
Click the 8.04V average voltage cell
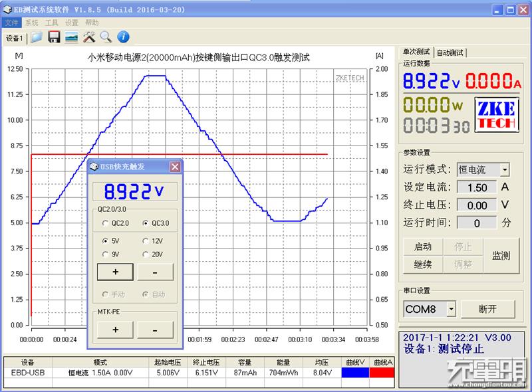[x=322, y=373]
